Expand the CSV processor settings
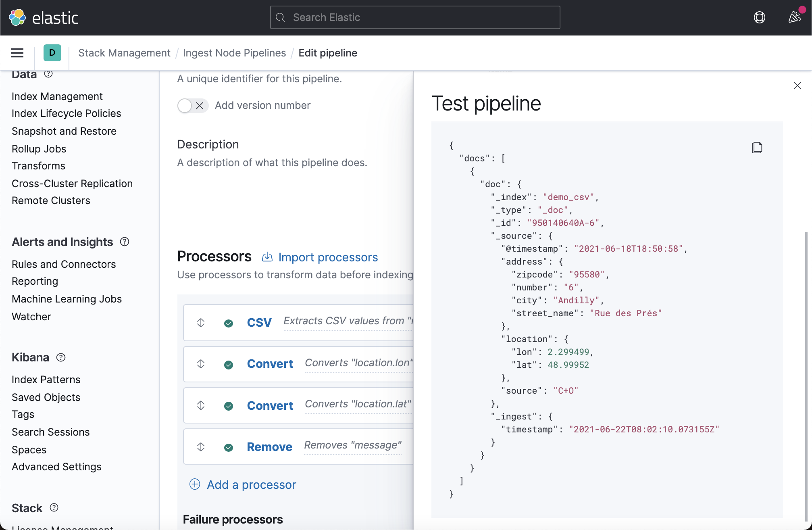Image resolution: width=812 pixels, height=530 pixels. tap(259, 323)
